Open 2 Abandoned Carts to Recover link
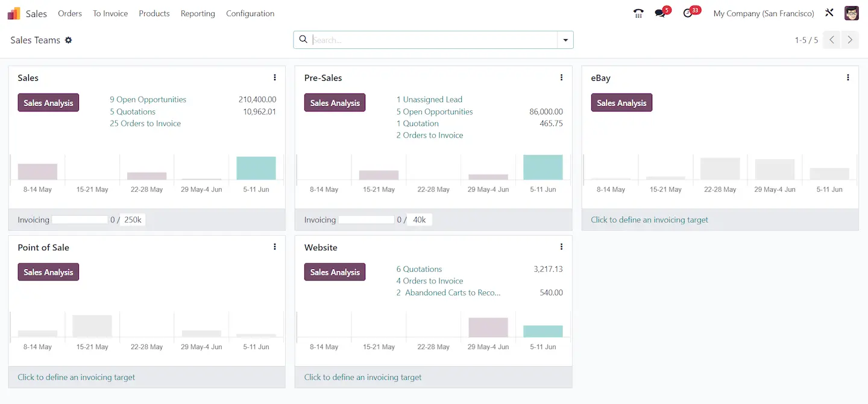 tap(448, 293)
